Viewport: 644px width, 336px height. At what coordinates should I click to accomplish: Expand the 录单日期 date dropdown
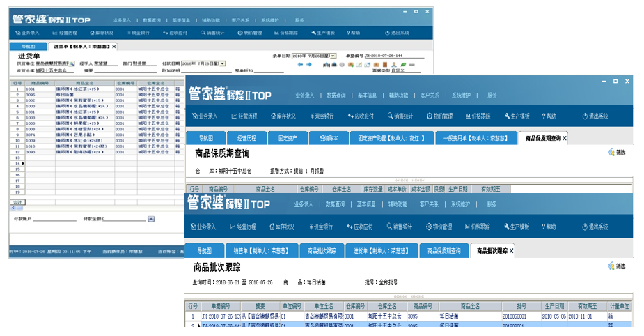pyautogui.click(x=333, y=56)
